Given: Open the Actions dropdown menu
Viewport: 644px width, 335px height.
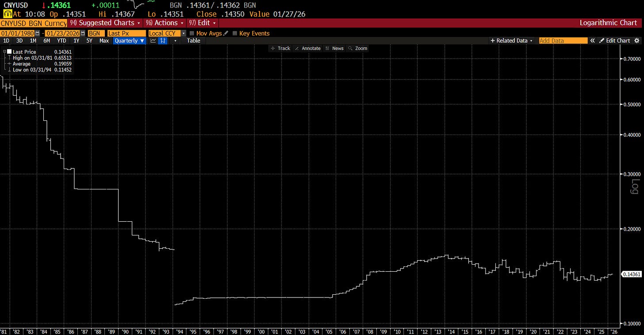Looking at the screenshot, I should (x=164, y=23).
